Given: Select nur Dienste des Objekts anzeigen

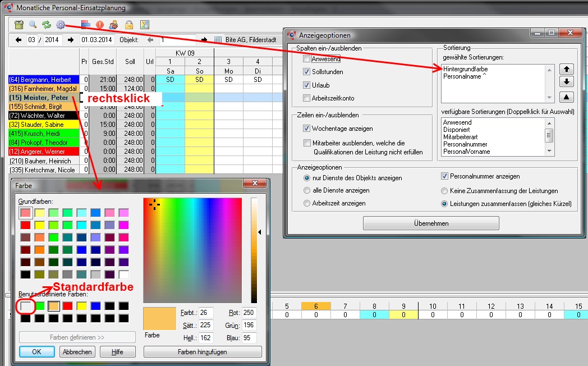Looking at the screenshot, I should coord(307,178).
